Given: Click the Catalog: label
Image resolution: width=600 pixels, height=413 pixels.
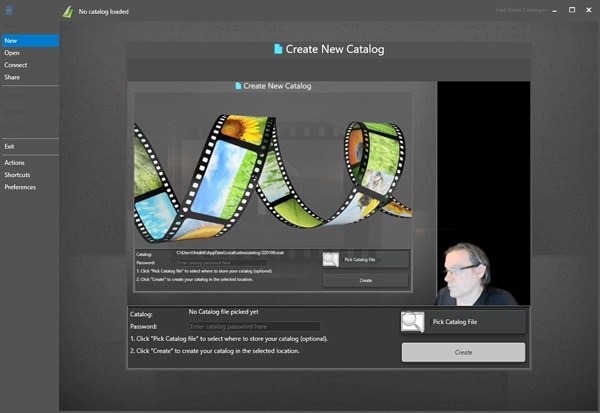Looking at the screenshot, I should click(141, 314).
